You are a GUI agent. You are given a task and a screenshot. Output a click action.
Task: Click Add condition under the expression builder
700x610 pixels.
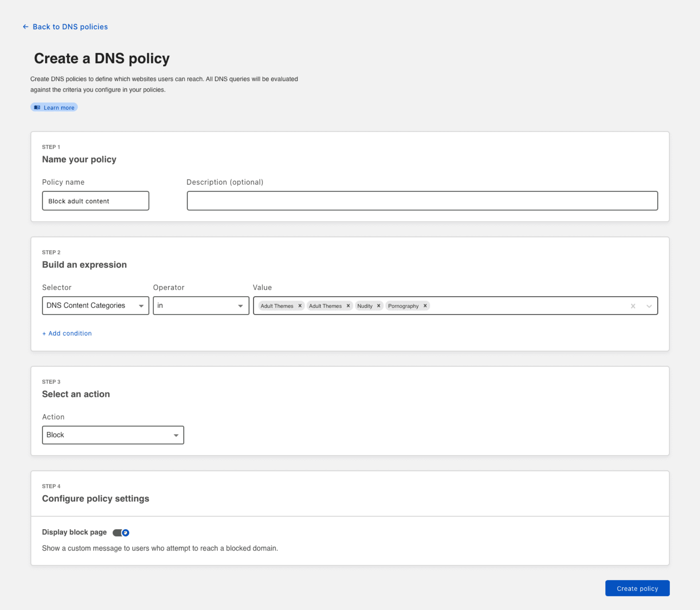67,333
